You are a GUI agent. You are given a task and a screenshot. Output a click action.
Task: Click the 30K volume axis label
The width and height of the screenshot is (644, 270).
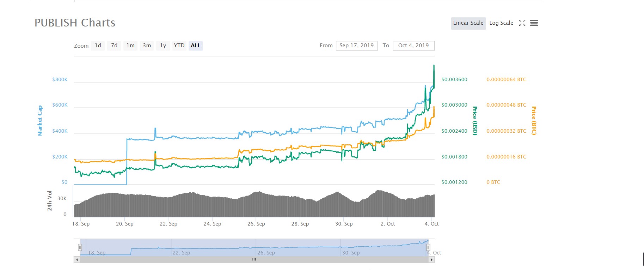62,198
